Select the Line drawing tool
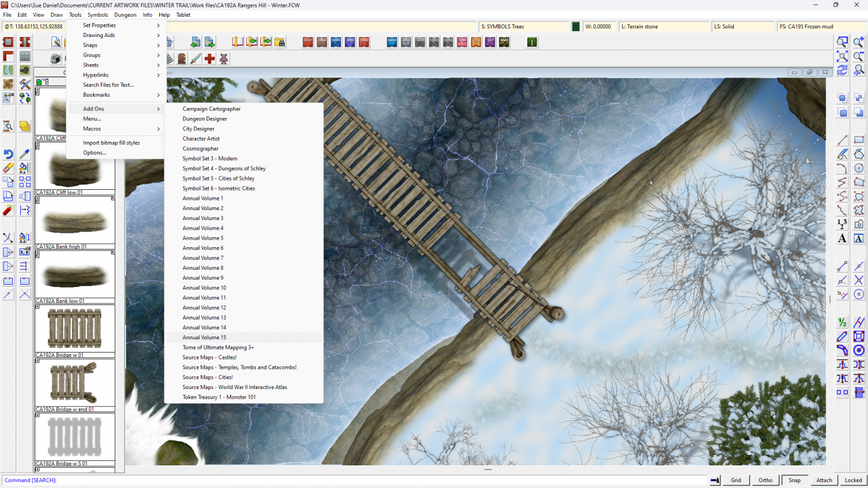Screen dimensions: 868x488 click(x=843, y=140)
